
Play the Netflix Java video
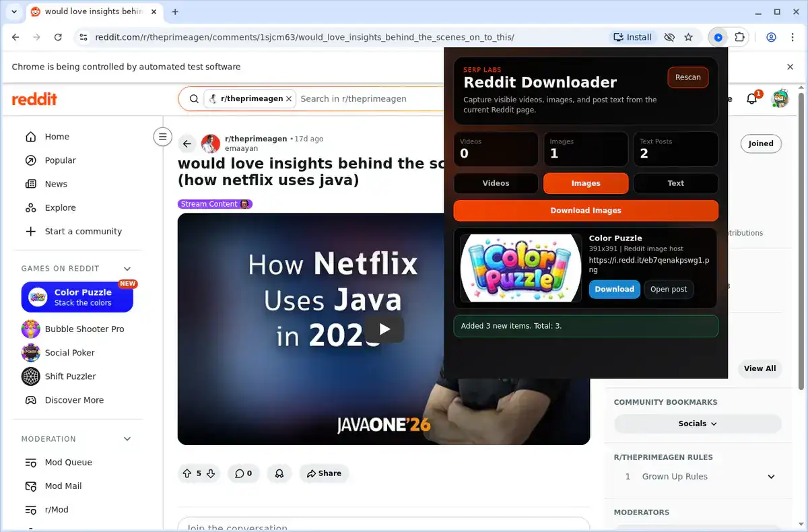point(384,329)
